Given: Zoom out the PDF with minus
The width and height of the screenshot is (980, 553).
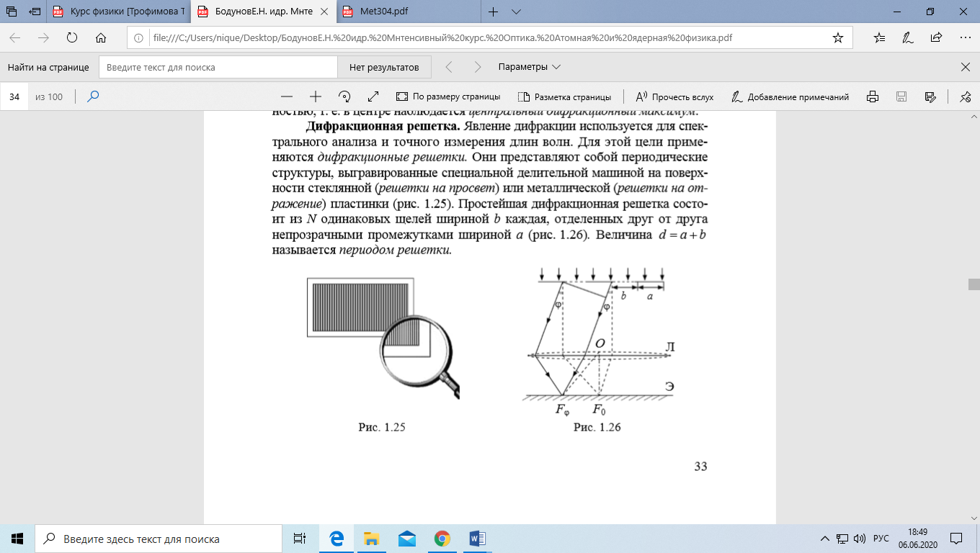Looking at the screenshot, I should point(287,96).
